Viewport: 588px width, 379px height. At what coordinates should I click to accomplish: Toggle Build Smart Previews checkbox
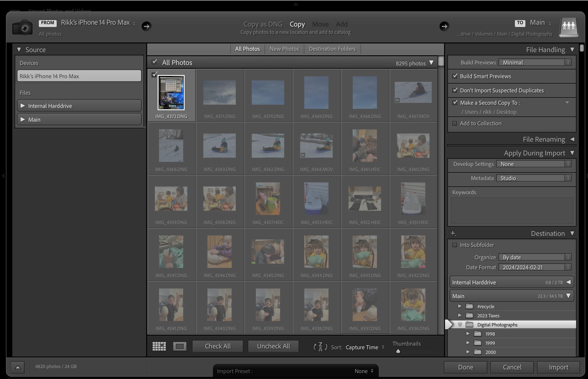point(455,76)
